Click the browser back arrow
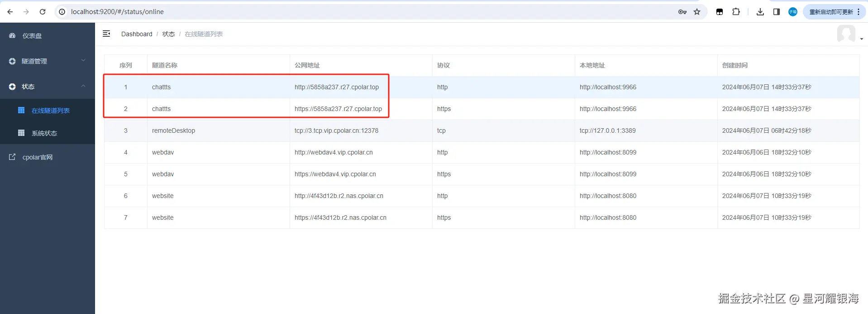Screen dimensions: 868x314 [x=10, y=12]
